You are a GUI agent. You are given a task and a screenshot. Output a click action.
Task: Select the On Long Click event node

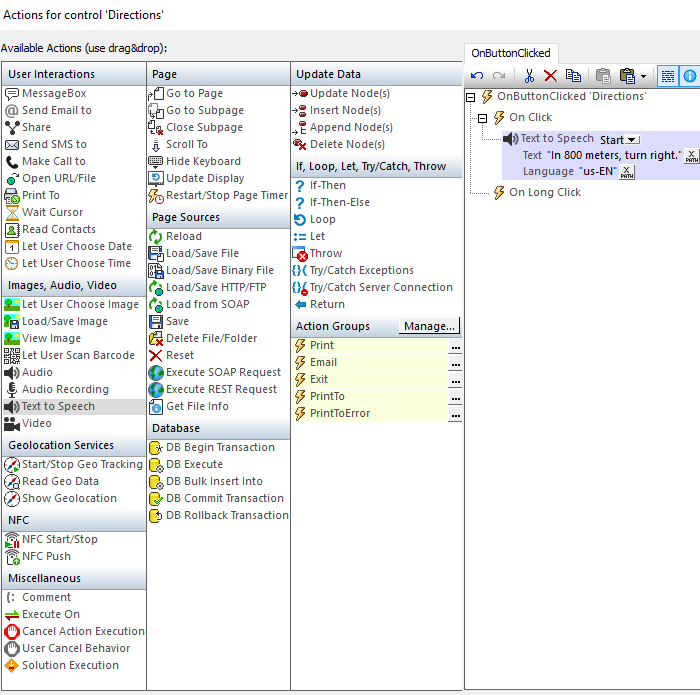click(x=544, y=192)
